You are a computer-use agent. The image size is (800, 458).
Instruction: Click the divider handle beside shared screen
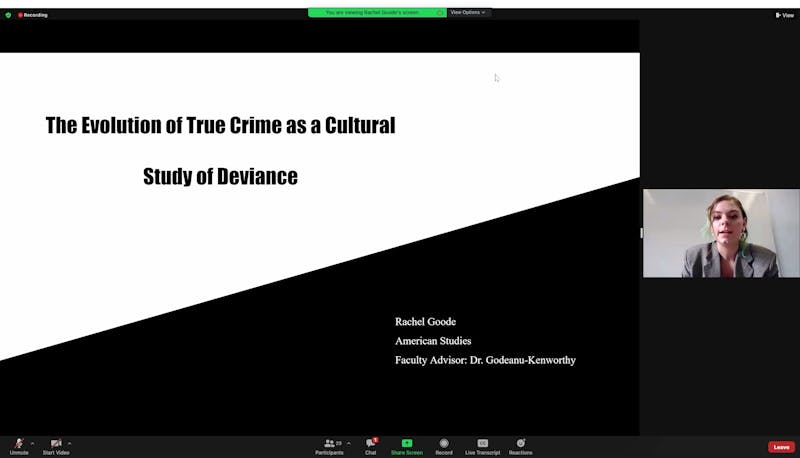pos(641,233)
